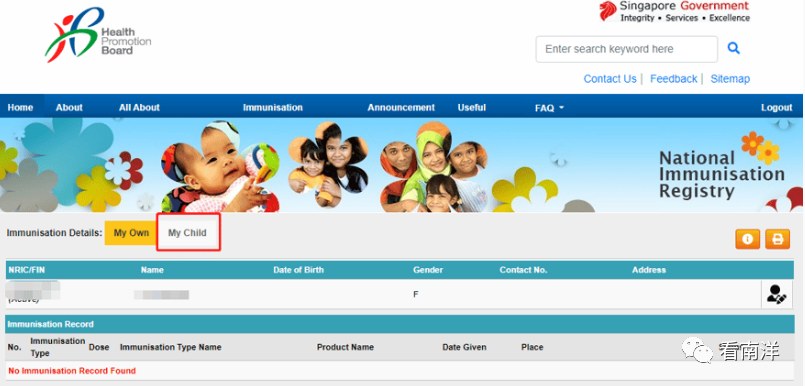805x386 pixels.
Task: Click the Date Given column header
Action: [x=465, y=347]
